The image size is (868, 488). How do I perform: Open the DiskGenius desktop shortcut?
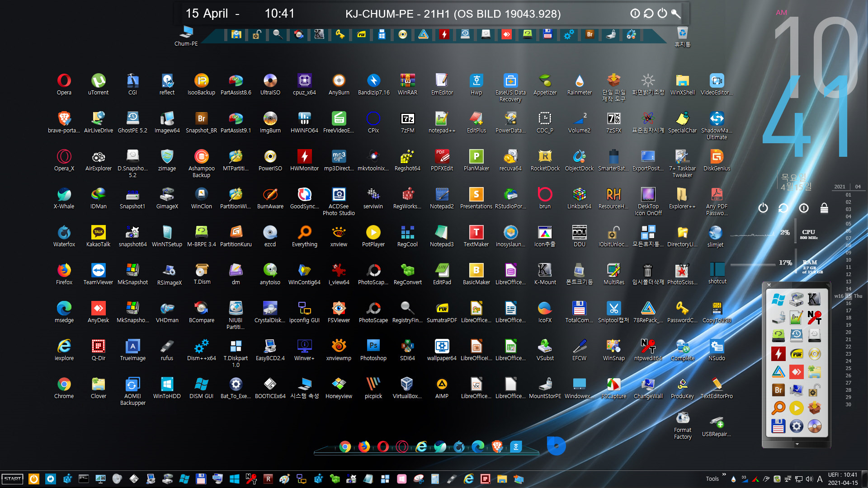point(717,160)
